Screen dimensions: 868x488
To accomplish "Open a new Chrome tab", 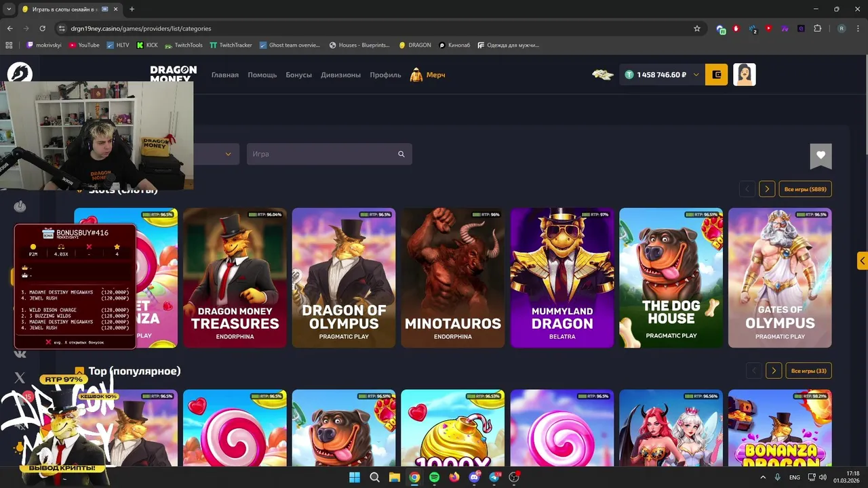I will click(x=132, y=9).
